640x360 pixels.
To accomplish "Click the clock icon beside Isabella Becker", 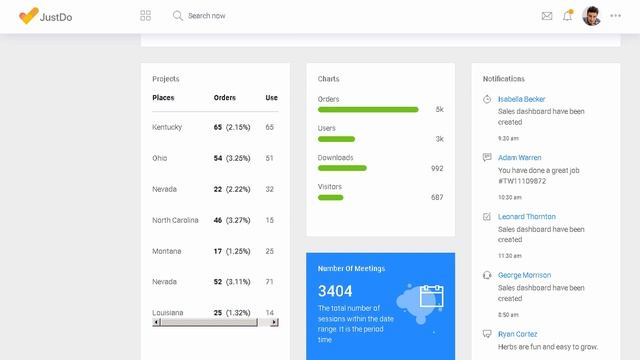I will (x=487, y=99).
